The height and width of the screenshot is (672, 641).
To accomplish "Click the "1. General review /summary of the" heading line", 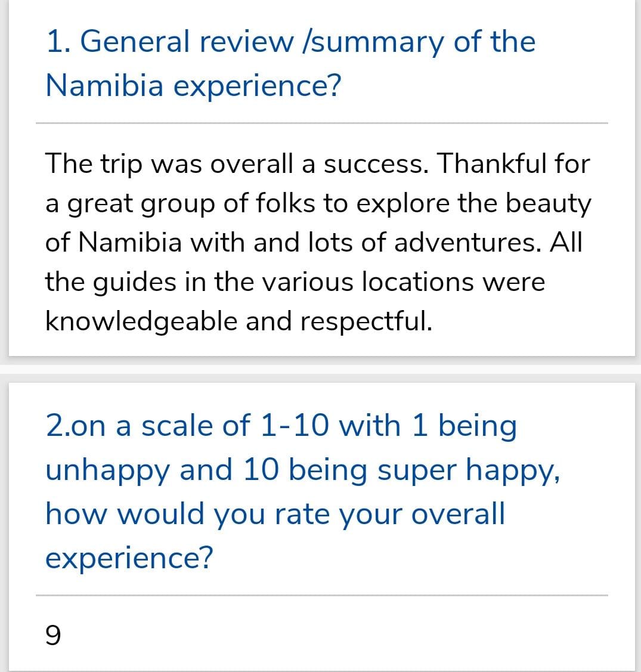I will 290,42.
